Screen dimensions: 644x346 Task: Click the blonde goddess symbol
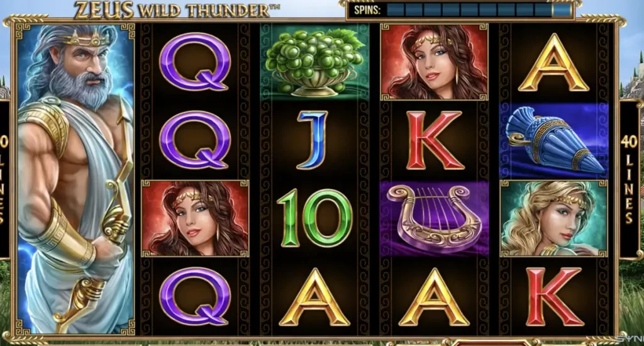coord(553,218)
